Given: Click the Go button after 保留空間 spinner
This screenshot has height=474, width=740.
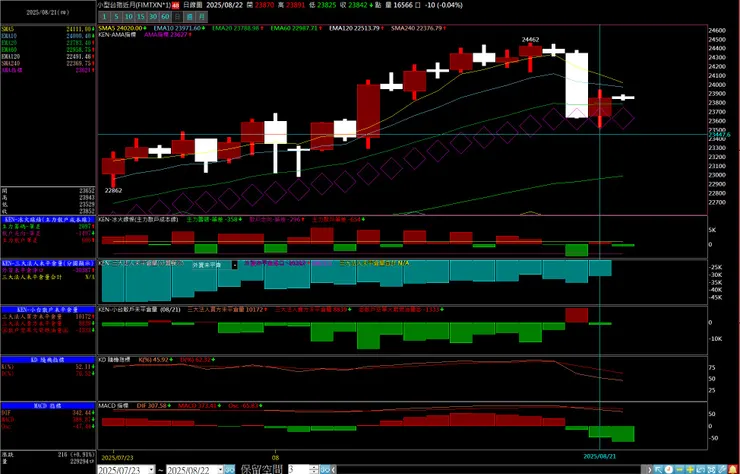Looking at the screenshot, I should [325, 469].
